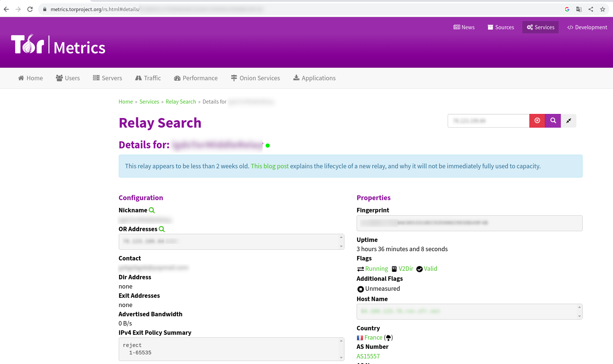This screenshot has height=364, width=613.
Task: Click the search icon beside OR Addresses
Action: tap(162, 229)
